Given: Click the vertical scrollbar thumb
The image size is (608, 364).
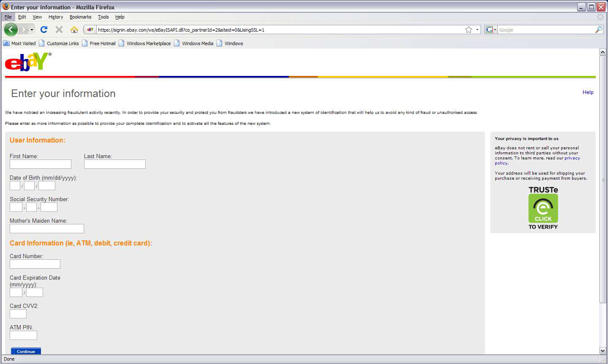Looking at the screenshot, I should click(x=603, y=179).
